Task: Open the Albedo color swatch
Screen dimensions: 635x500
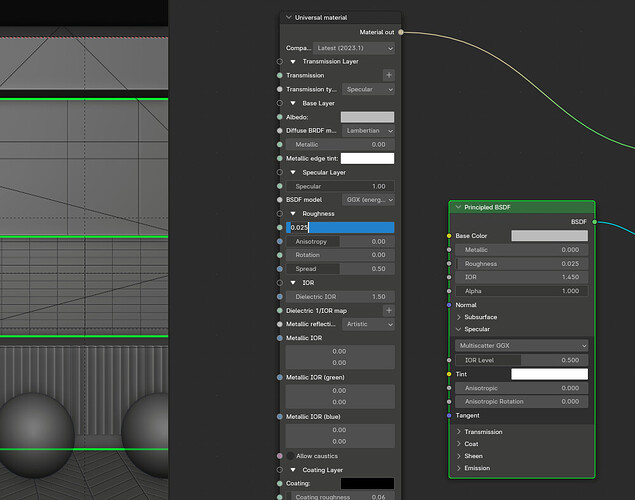Action: [367, 117]
